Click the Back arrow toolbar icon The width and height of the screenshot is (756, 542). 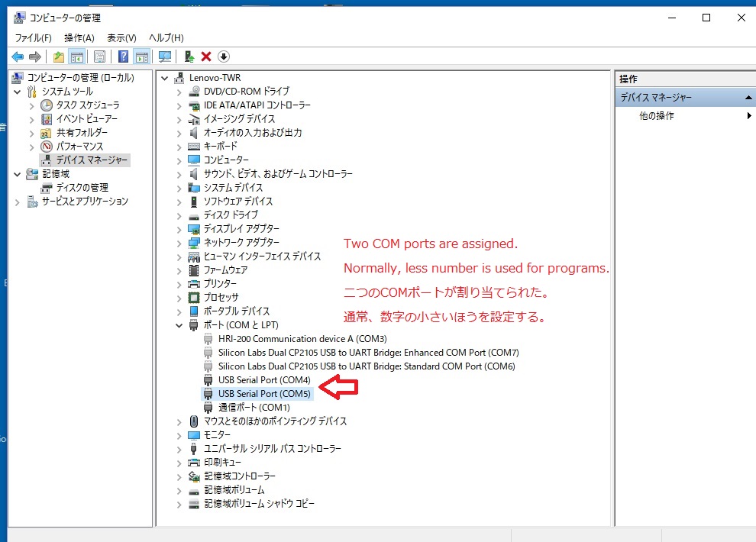click(x=18, y=56)
